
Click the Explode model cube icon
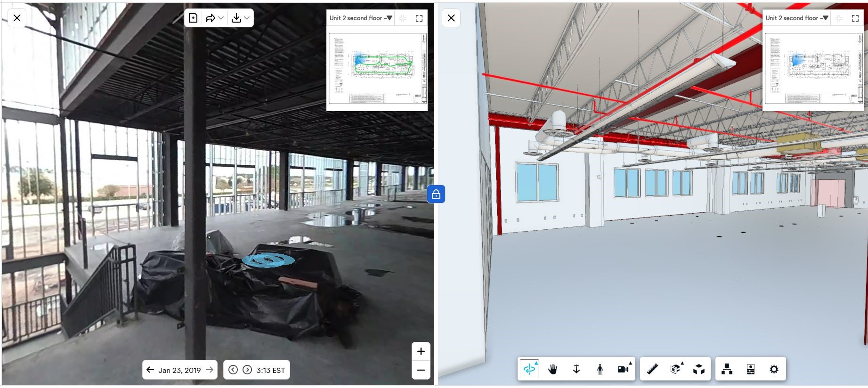coord(699,370)
